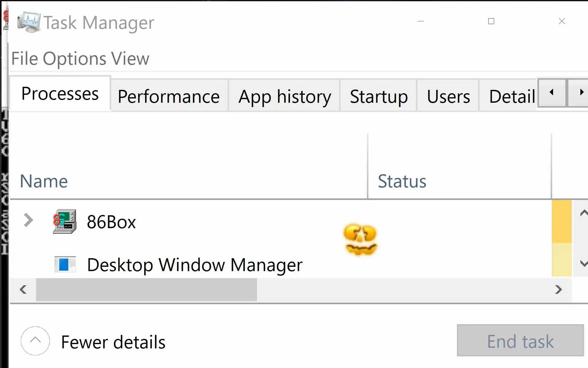Click the Desktop Window Manager icon
Screen dimensions: 588x368
point(65,264)
